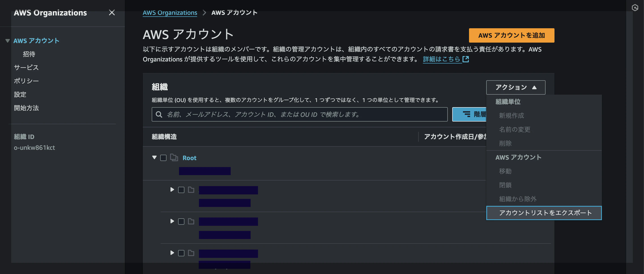Collapse the アクション dropdown
Viewport: 644px width, 274px height.
pyautogui.click(x=516, y=87)
